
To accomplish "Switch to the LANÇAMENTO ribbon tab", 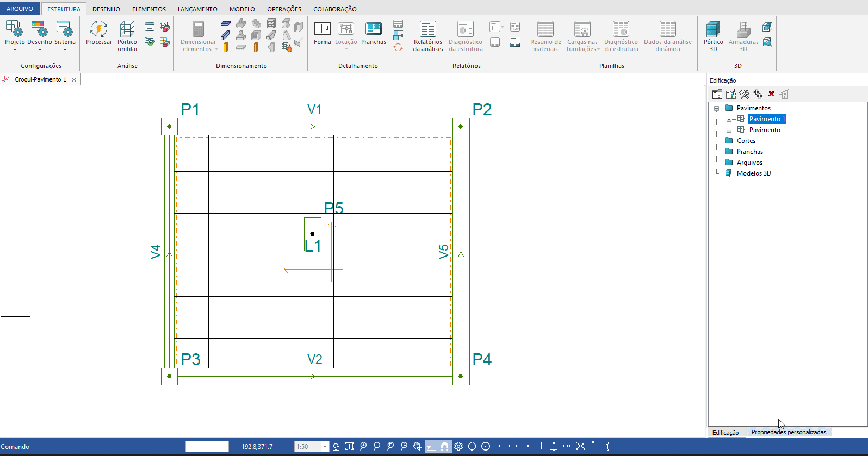I will pos(197,9).
